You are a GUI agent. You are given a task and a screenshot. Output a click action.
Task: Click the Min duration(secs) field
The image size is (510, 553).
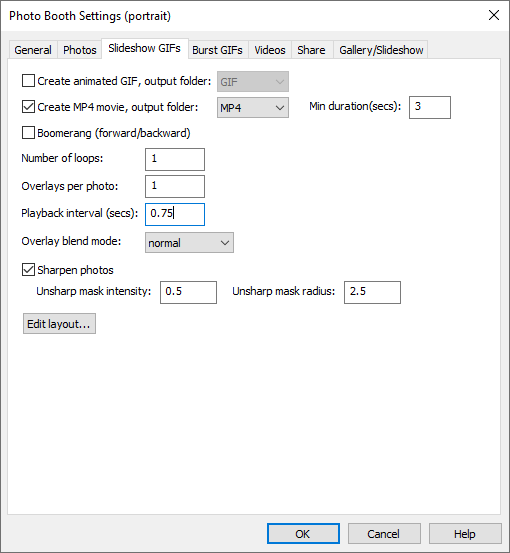(430, 107)
